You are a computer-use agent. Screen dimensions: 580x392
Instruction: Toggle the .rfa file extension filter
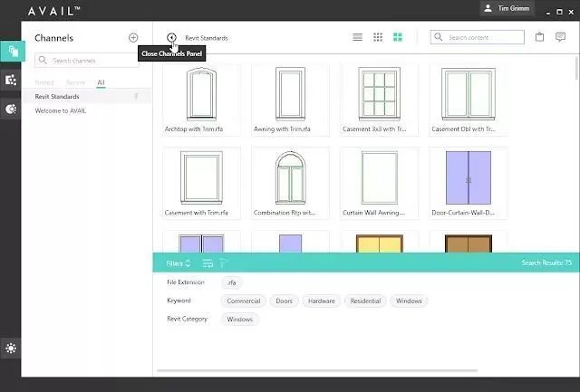point(232,282)
